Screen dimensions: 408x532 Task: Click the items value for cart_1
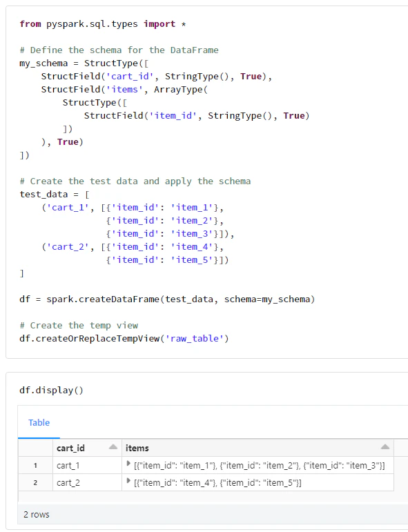[260, 466]
